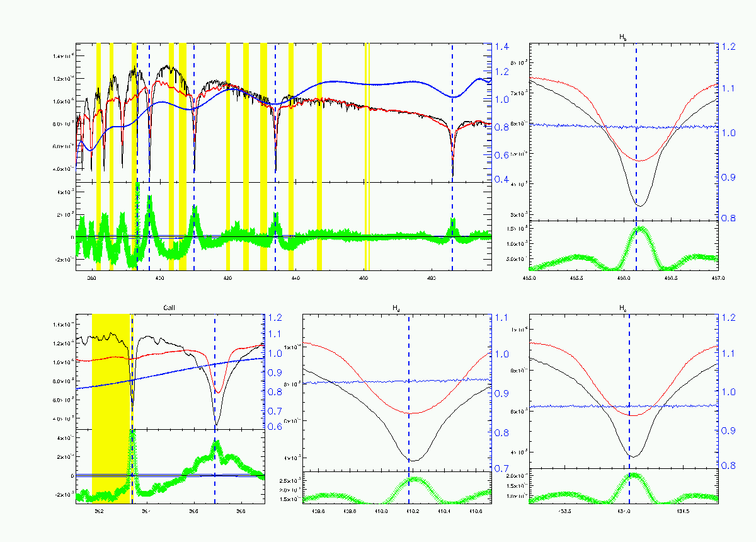Click blue 1.1 label on top-right panel axis
Screen dimensions: 756x542
[728, 89]
